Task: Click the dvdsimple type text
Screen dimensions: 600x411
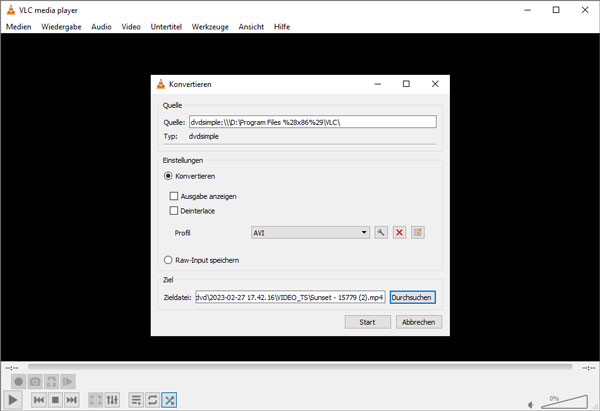Action: pos(204,136)
